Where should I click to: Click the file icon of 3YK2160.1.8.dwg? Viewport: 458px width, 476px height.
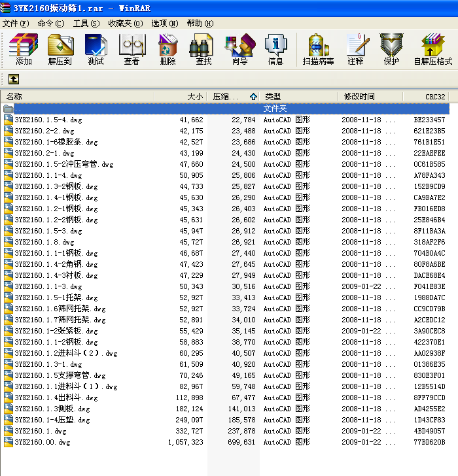9,242
